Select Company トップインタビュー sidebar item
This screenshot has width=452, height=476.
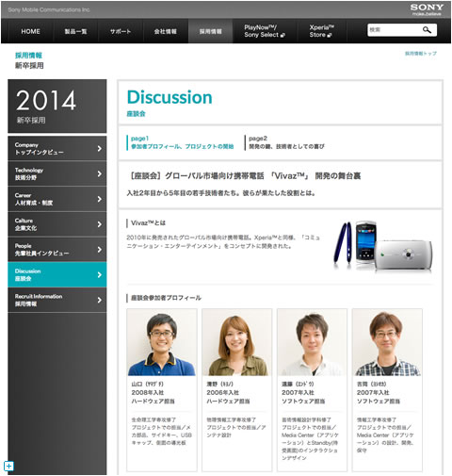[x=57, y=149]
